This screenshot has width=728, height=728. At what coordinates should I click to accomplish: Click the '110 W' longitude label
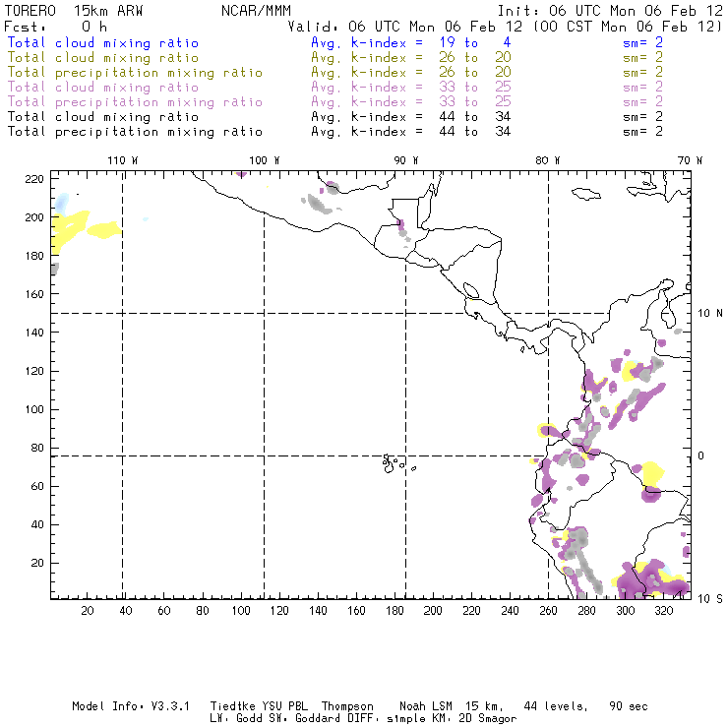[122, 160]
